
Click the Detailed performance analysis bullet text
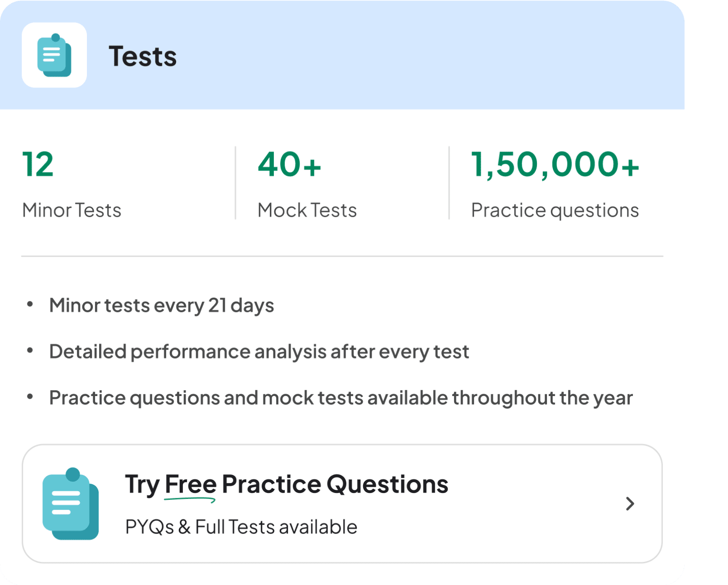click(x=259, y=352)
